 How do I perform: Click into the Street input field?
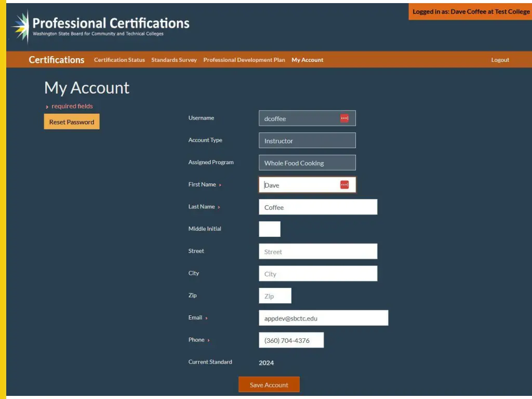(x=318, y=251)
